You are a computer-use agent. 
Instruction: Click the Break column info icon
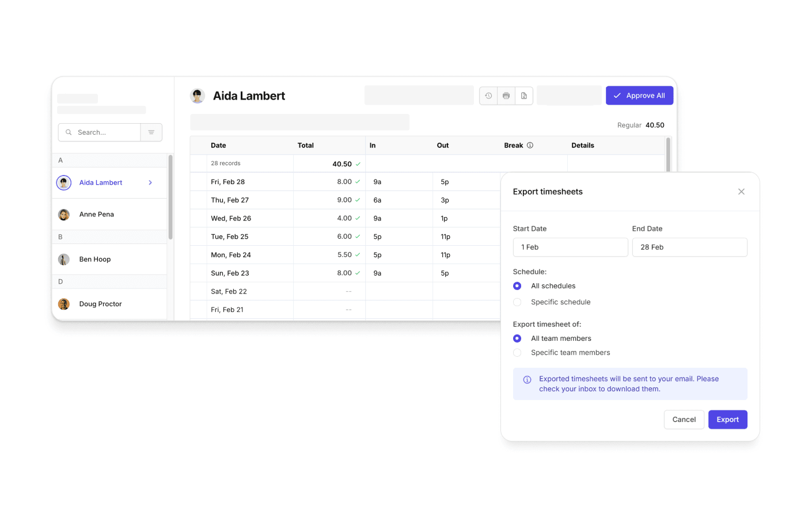(x=530, y=146)
